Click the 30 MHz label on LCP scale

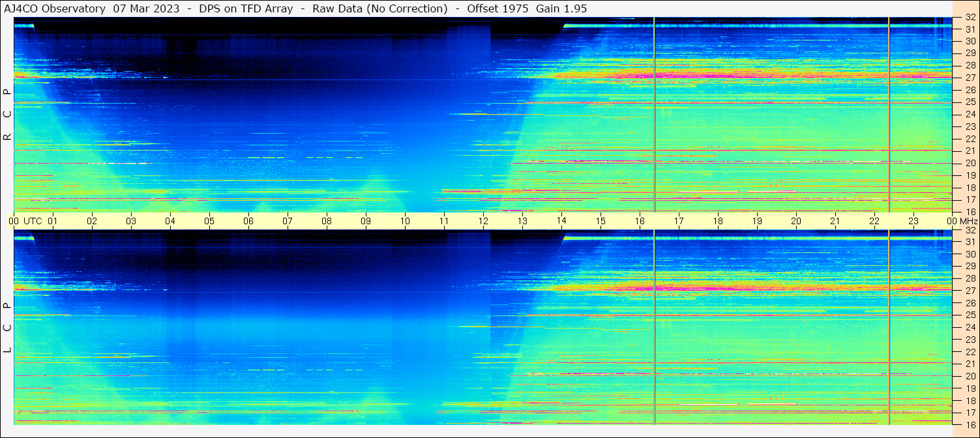[970, 254]
